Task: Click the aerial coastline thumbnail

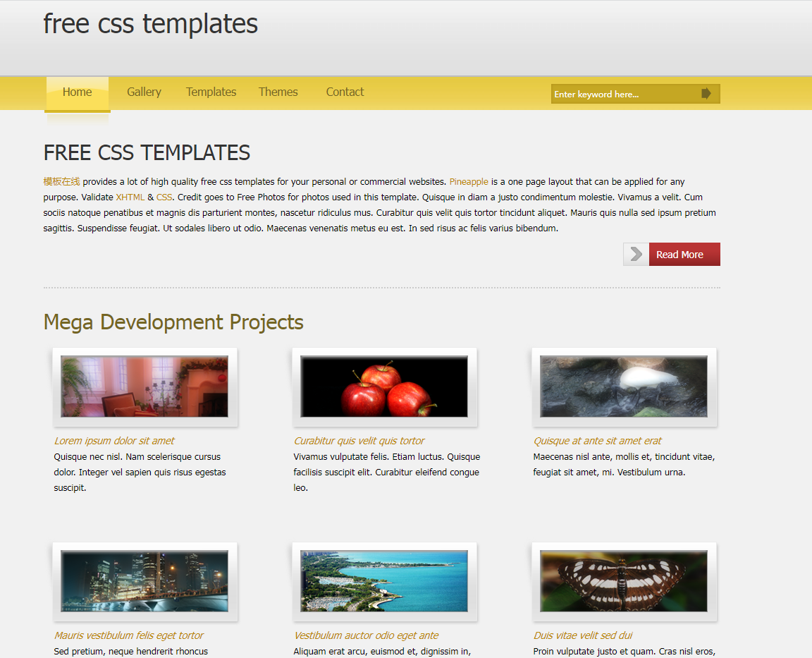Action: click(x=384, y=581)
